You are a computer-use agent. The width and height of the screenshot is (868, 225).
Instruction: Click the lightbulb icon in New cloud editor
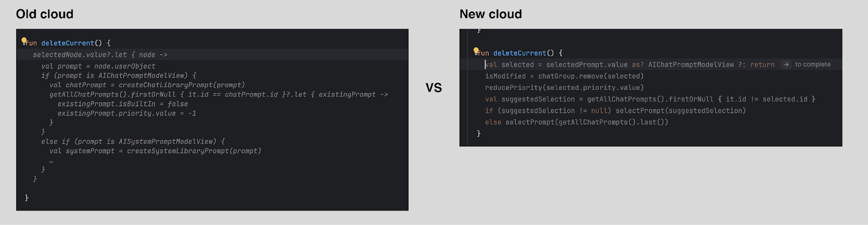pos(476,51)
